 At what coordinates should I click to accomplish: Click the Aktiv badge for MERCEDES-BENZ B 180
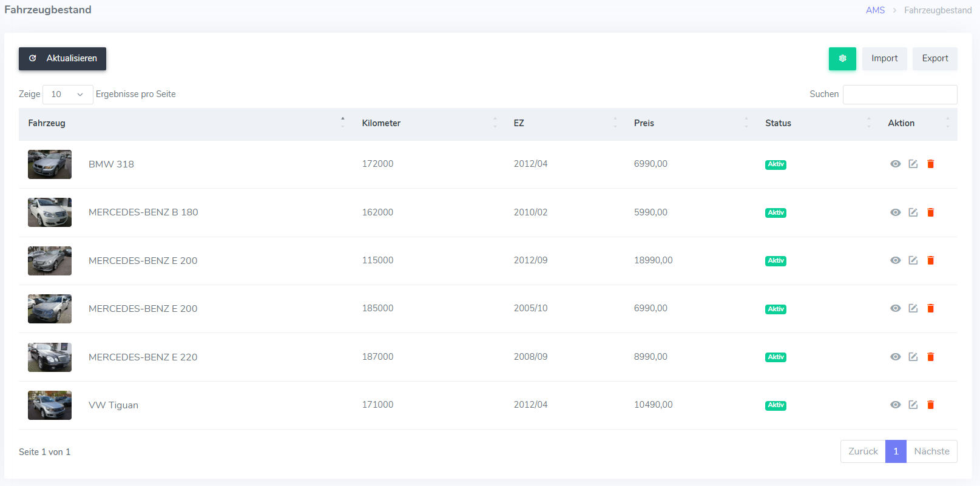click(x=776, y=213)
